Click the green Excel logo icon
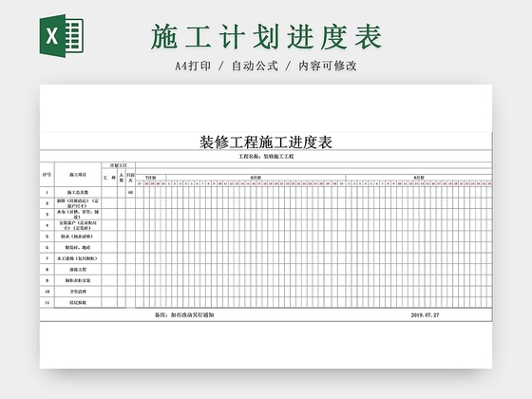Image resolution: width=532 pixels, height=399 pixels. pyautogui.click(x=62, y=36)
